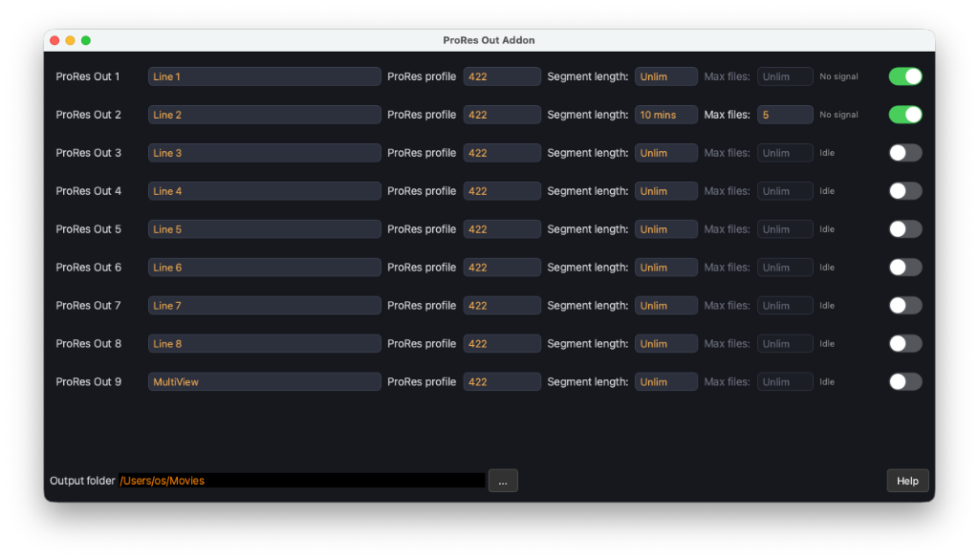Edit Max files value 5 for Out 2
This screenshot has height=560, width=979.
coord(785,115)
